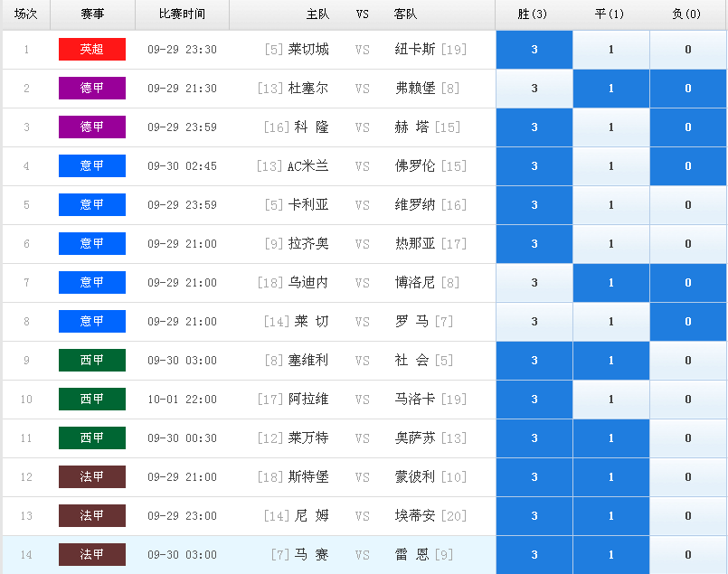The width and height of the screenshot is (728, 574).
Task: Click the 胜(3) column header
Action: (532, 14)
